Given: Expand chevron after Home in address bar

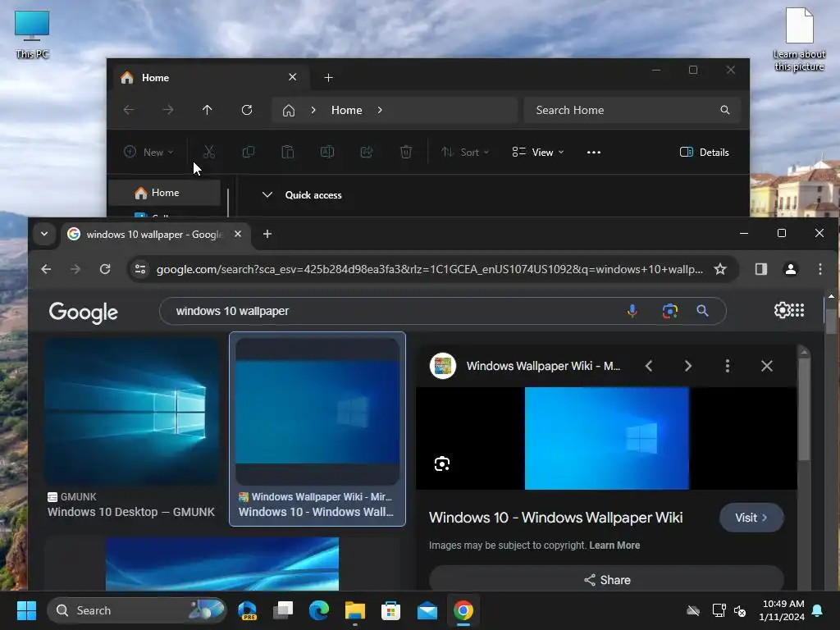Looking at the screenshot, I should [x=380, y=110].
